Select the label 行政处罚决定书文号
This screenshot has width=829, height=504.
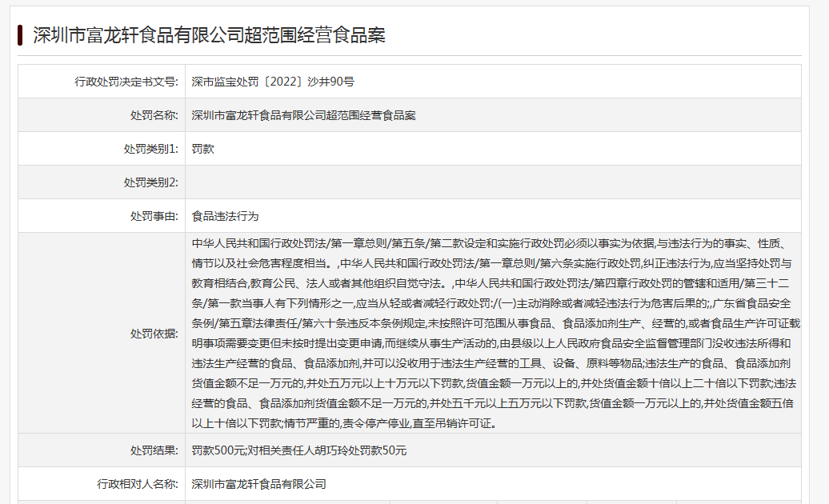tap(126, 82)
